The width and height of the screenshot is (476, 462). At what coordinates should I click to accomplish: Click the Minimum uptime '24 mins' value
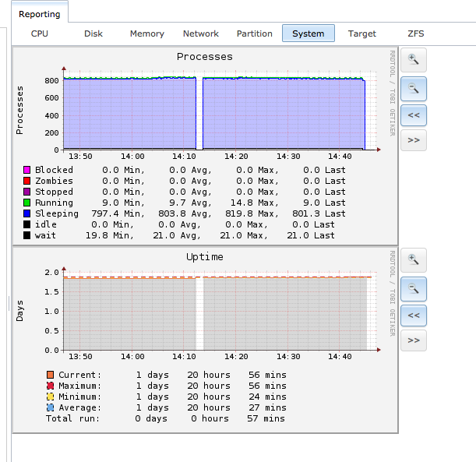267,397
